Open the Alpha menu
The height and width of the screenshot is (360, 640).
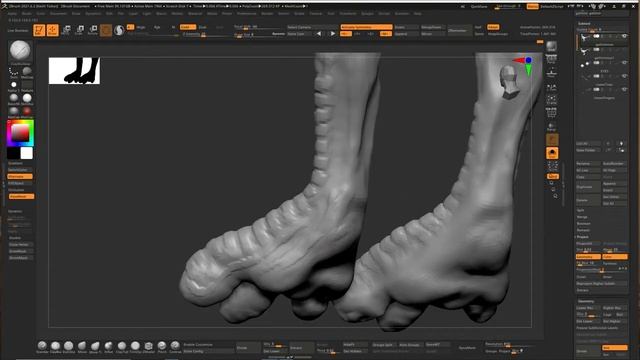click(x=12, y=13)
